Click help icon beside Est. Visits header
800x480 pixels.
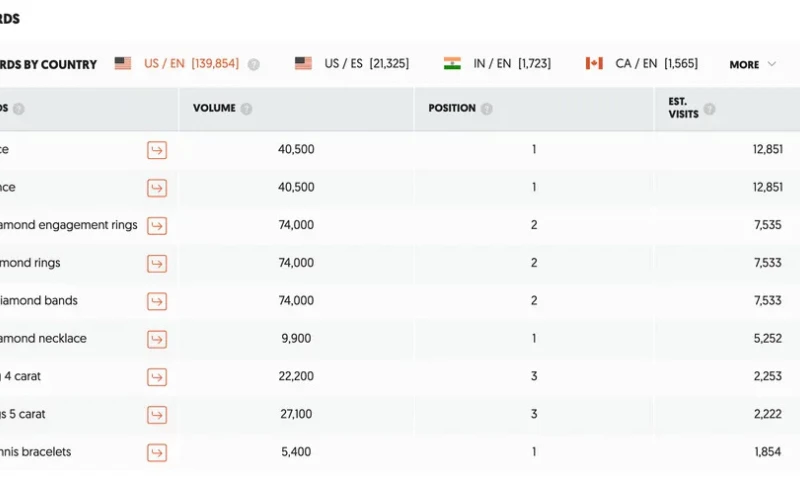709,109
